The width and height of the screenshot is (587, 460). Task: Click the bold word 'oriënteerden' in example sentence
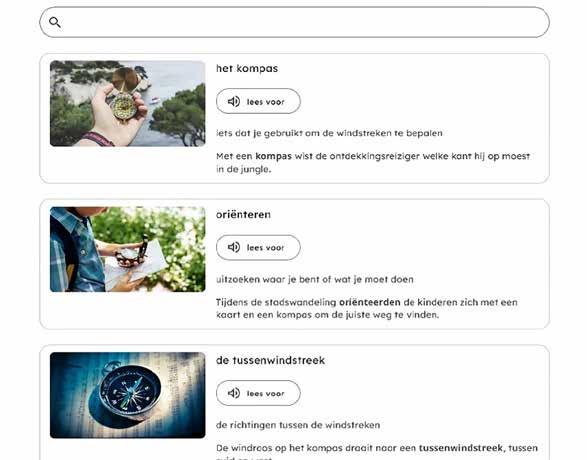coord(369,302)
